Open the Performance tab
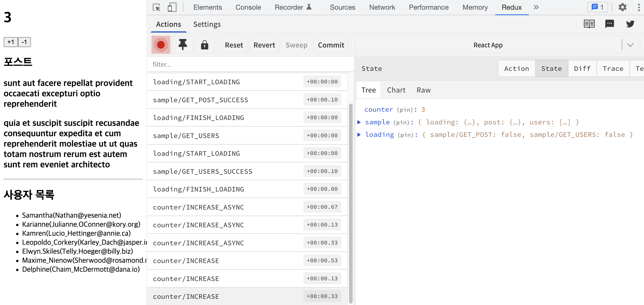Image resolution: width=644 pixels, height=305 pixels. [x=428, y=7]
